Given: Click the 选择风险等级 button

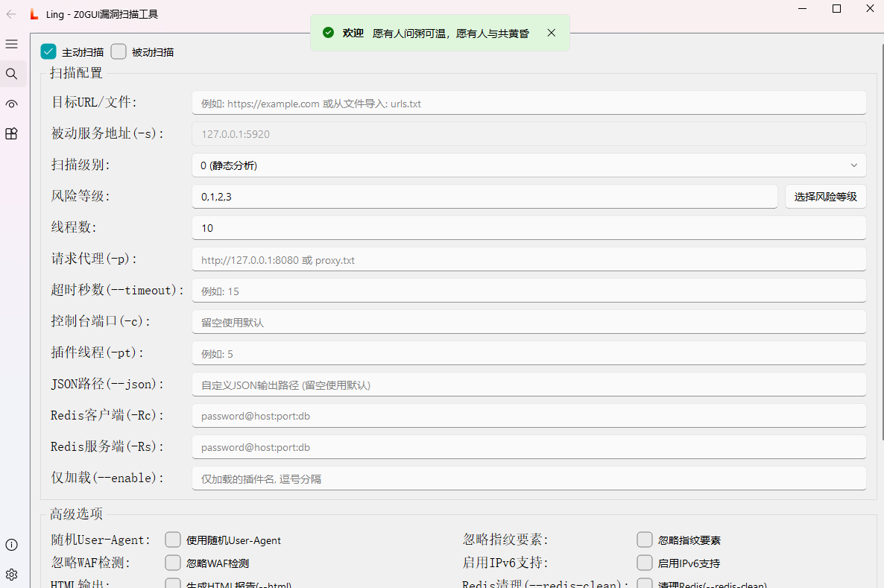Looking at the screenshot, I should [x=825, y=197].
